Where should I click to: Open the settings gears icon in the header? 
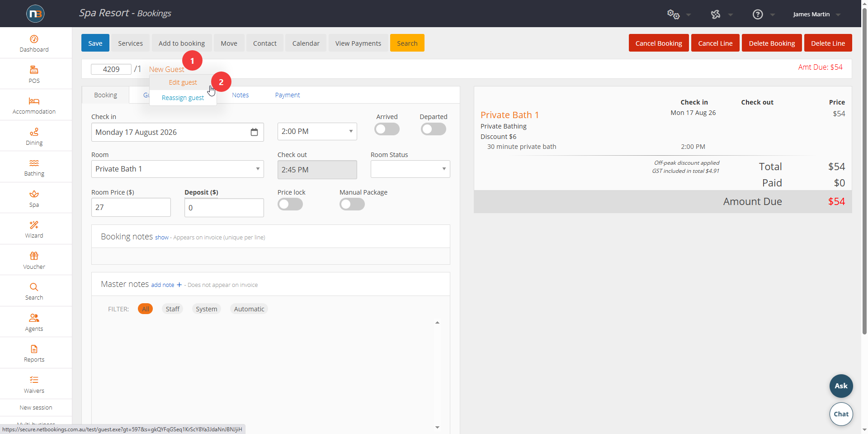[x=673, y=14]
